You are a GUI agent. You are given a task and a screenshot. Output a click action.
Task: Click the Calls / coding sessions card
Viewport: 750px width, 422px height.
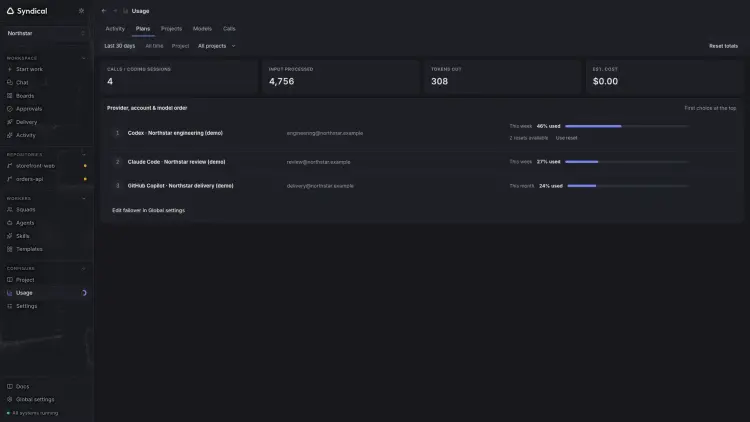tap(179, 77)
